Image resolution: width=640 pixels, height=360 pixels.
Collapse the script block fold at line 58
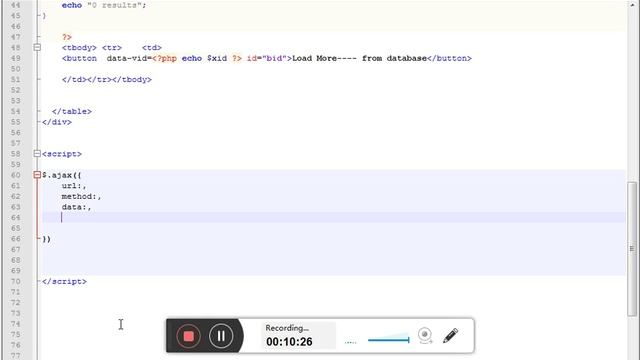click(x=37, y=154)
